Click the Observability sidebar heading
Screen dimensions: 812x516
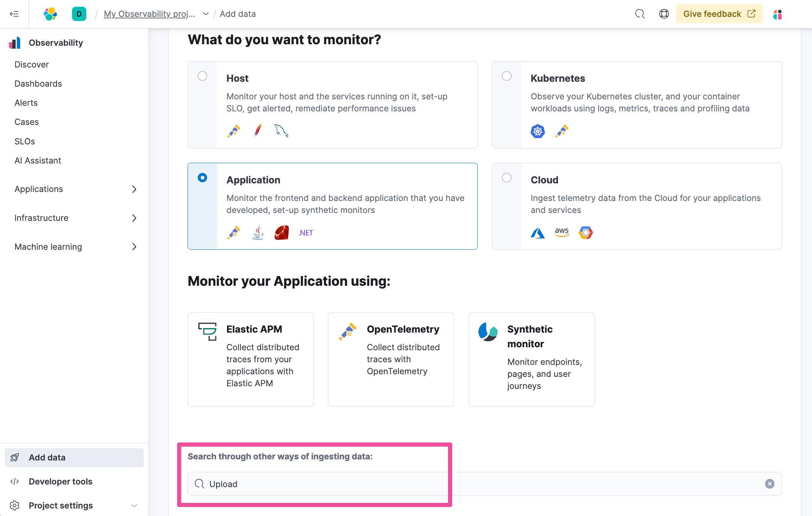pyautogui.click(x=56, y=43)
